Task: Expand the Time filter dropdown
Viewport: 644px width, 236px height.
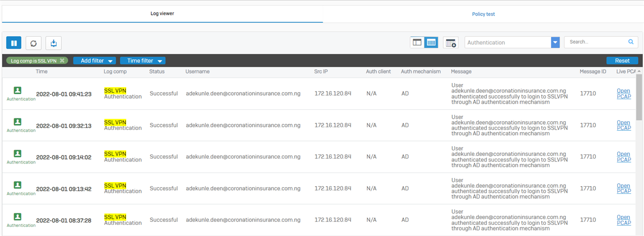Action: 142,60
